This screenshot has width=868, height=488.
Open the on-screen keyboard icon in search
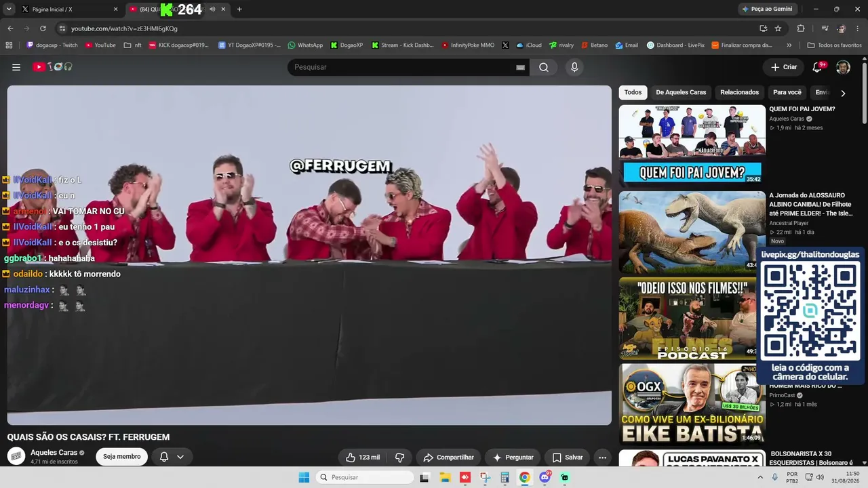tap(521, 67)
